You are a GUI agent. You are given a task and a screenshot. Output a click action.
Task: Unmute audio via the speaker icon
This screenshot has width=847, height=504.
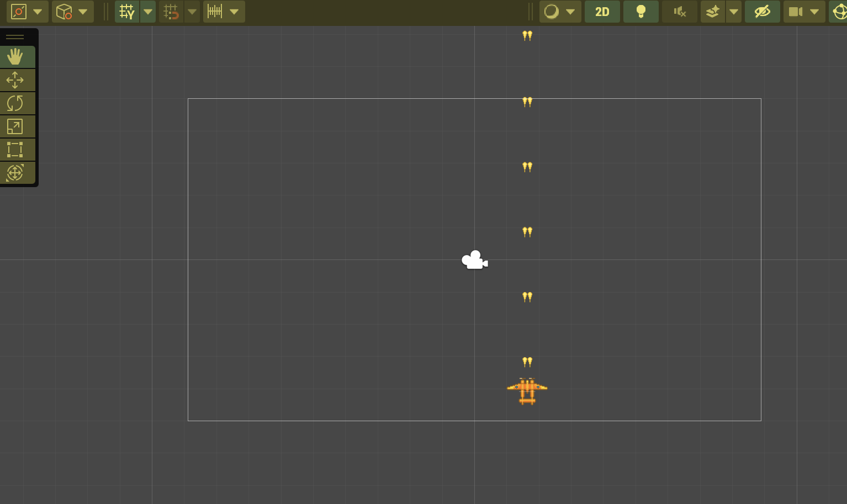coord(679,12)
